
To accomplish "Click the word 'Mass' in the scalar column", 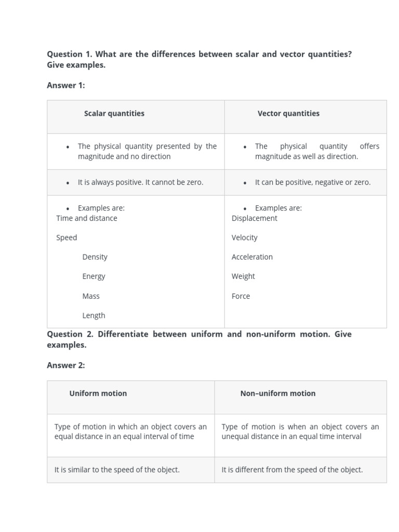I will tap(91, 296).
